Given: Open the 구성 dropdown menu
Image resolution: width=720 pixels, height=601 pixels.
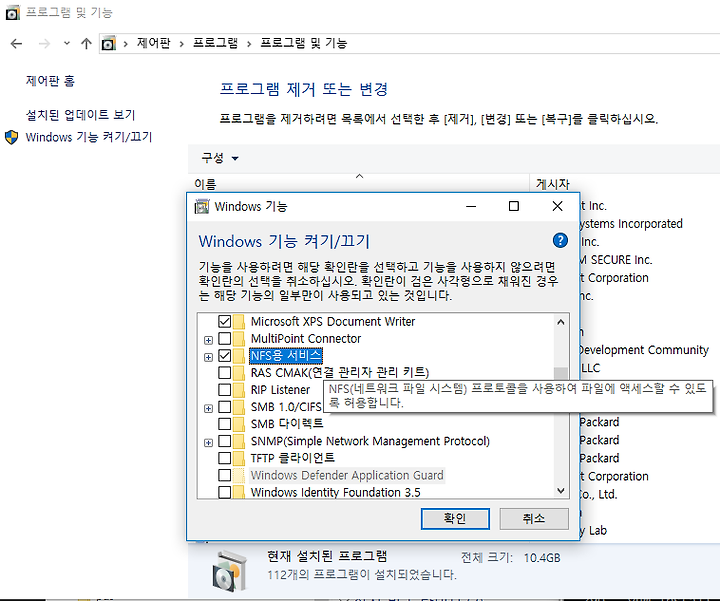Looking at the screenshot, I should point(220,158).
